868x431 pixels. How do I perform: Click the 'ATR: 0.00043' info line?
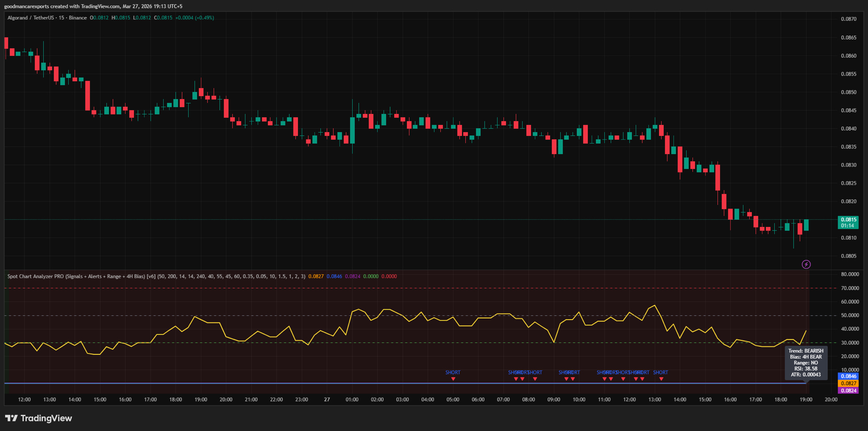(806, 375)
